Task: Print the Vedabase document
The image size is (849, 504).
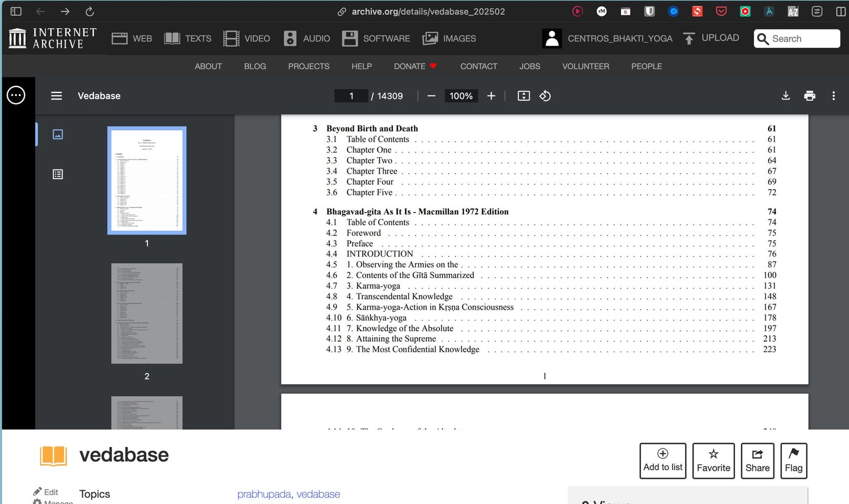Action: pos(810,96)
